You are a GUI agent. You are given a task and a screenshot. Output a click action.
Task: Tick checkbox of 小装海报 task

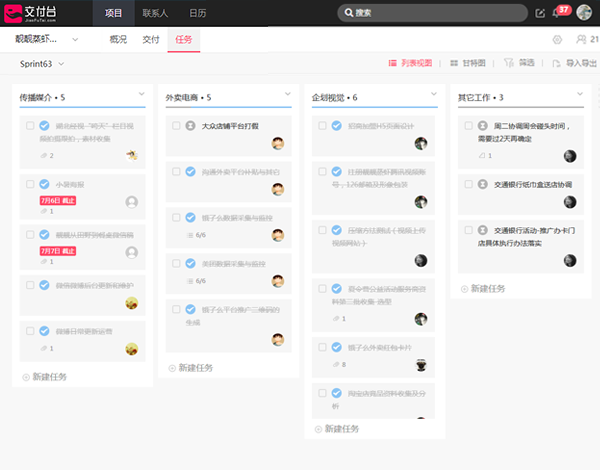click(x=30, y=184)
